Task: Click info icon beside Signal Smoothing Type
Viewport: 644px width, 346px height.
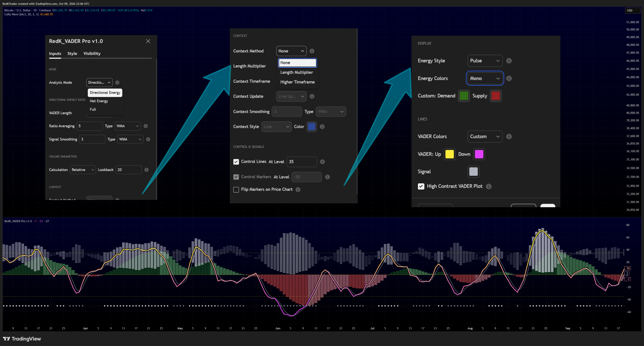Action: [148, 139]
